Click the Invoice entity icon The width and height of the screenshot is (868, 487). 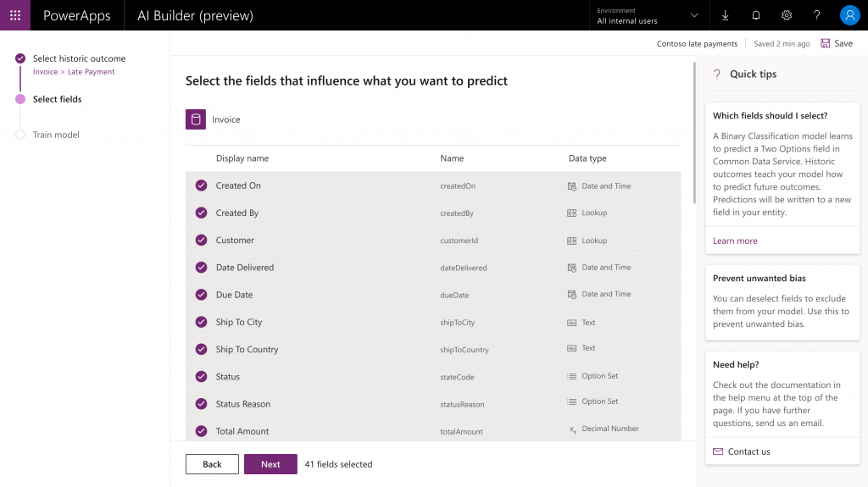pos(196,119)
